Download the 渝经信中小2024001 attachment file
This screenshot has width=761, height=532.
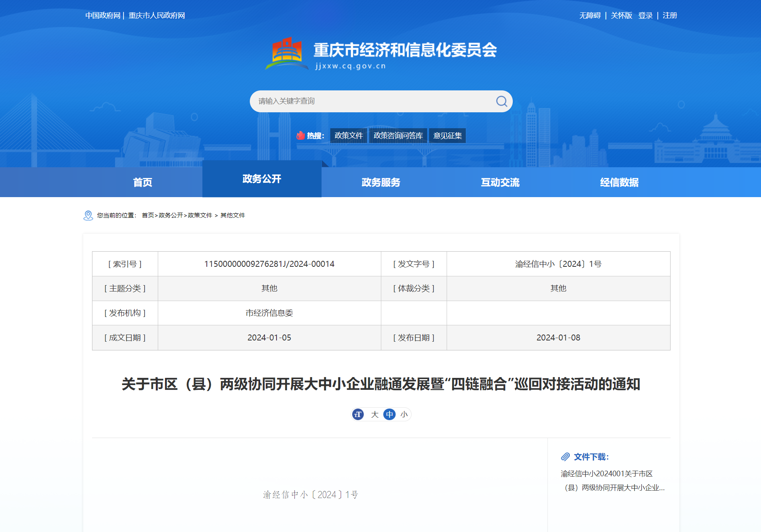612,481
